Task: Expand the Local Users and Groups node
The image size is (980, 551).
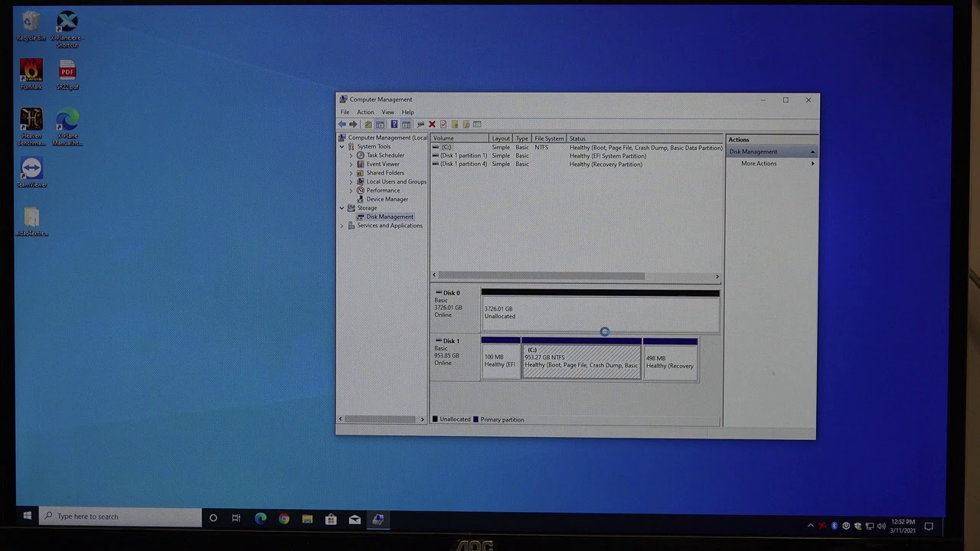Action: click(x=351, y=181)
